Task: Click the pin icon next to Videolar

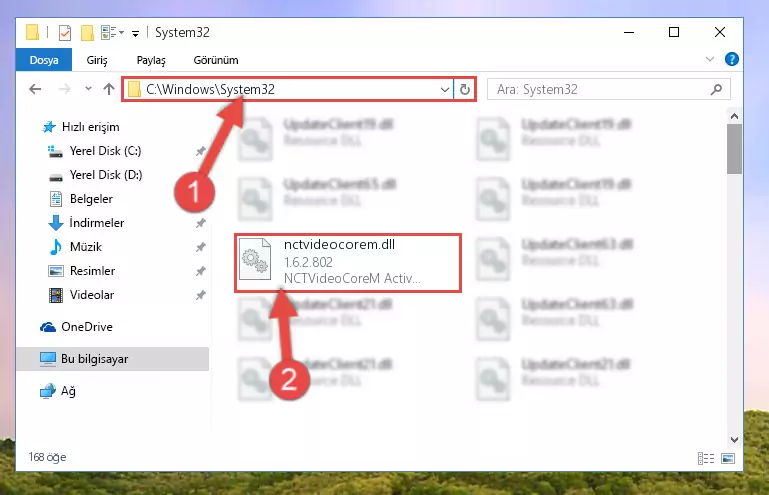Action: (x=201, y=295)
